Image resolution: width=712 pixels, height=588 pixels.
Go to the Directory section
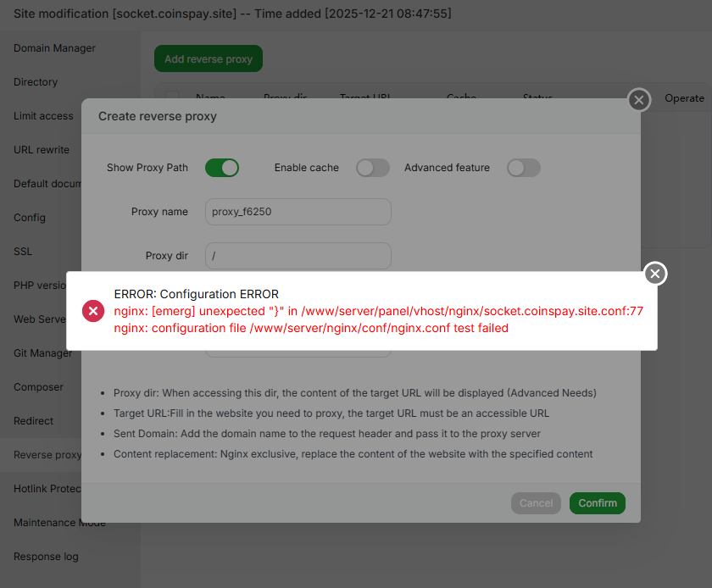[36, 82]
